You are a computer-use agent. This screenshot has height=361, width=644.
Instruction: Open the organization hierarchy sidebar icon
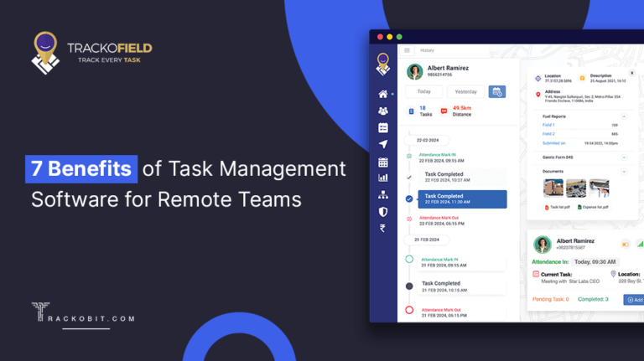[383, 194]
